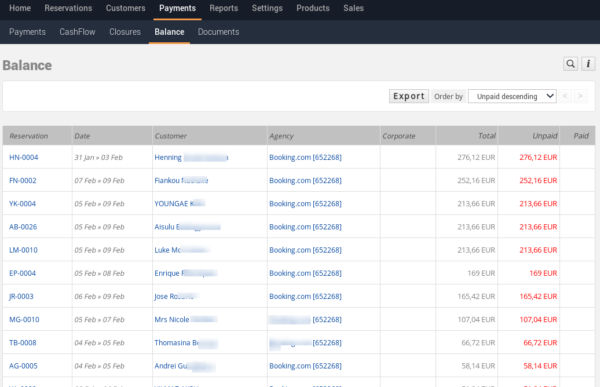Open customer Thomasina profile

pos(186,343)
